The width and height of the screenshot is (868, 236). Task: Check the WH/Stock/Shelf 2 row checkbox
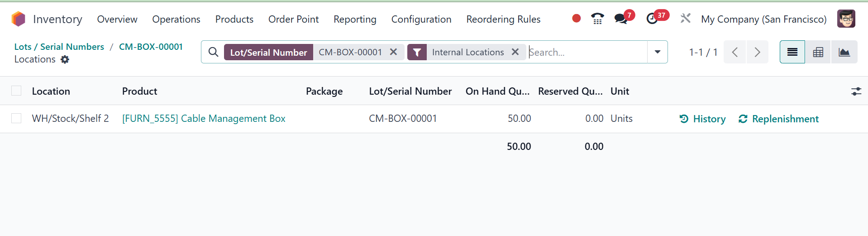(x=16, y=118)
